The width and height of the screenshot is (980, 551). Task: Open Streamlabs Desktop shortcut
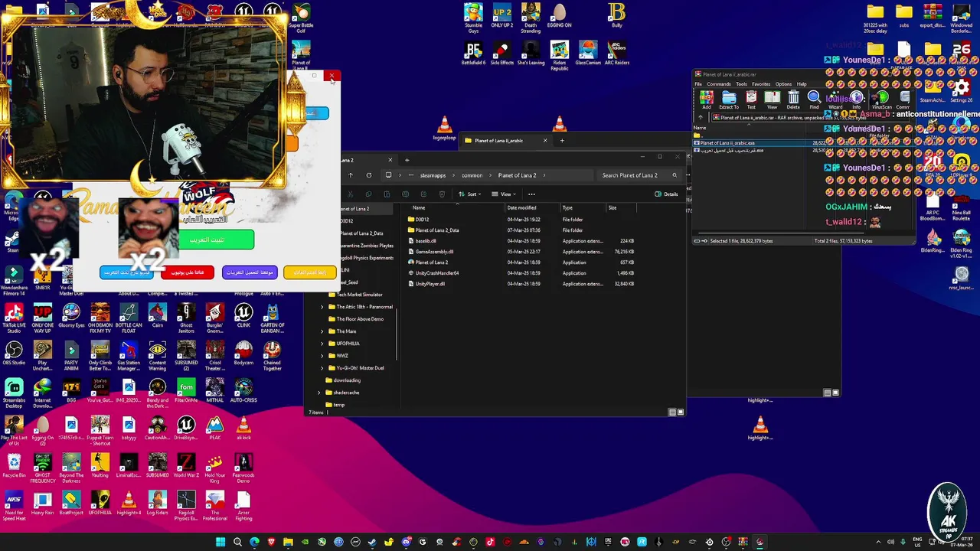(14, 392)
